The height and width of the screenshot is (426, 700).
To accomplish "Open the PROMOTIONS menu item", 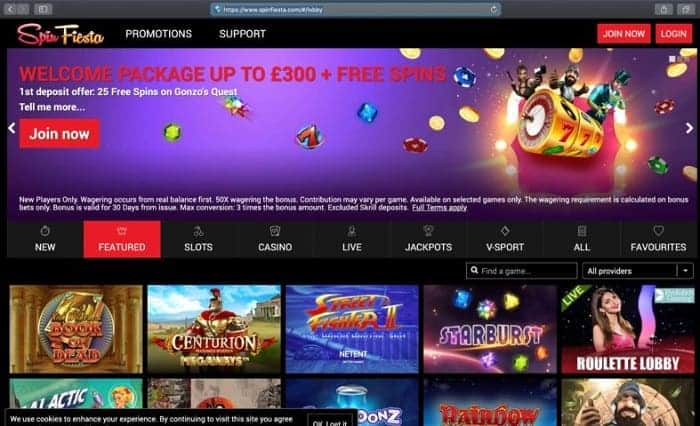I will (x=158, y=34).
